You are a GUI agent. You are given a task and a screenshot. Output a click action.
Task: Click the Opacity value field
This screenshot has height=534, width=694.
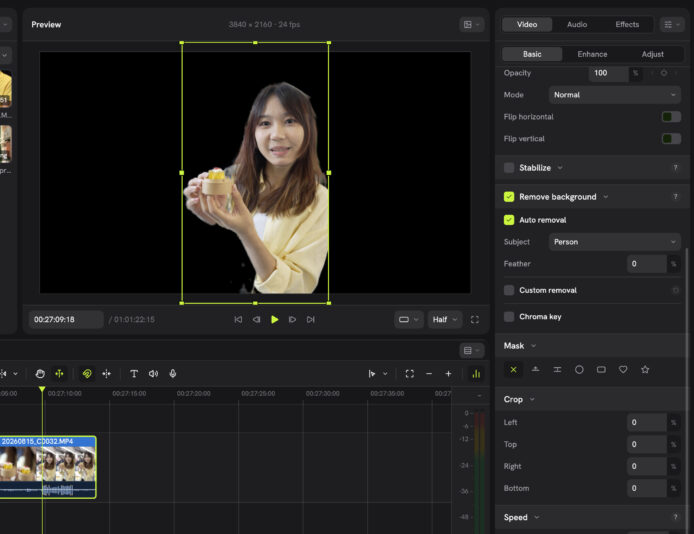coord(608,73)
